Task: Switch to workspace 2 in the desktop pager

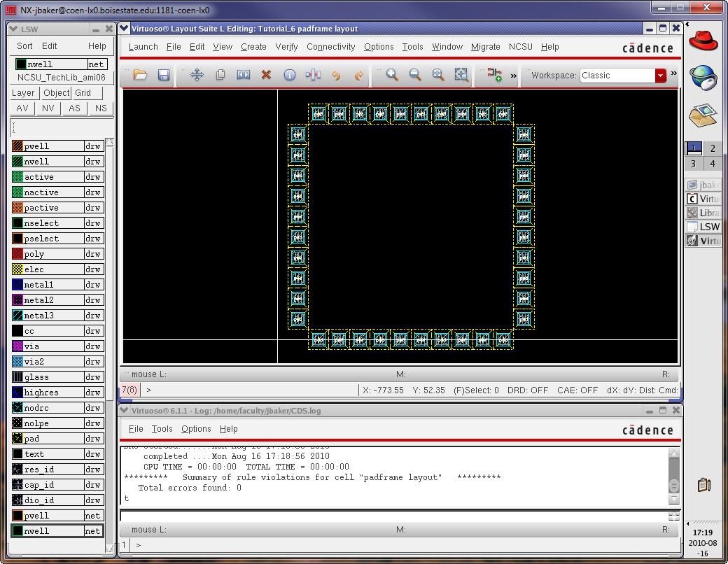Action: (712, 148)
